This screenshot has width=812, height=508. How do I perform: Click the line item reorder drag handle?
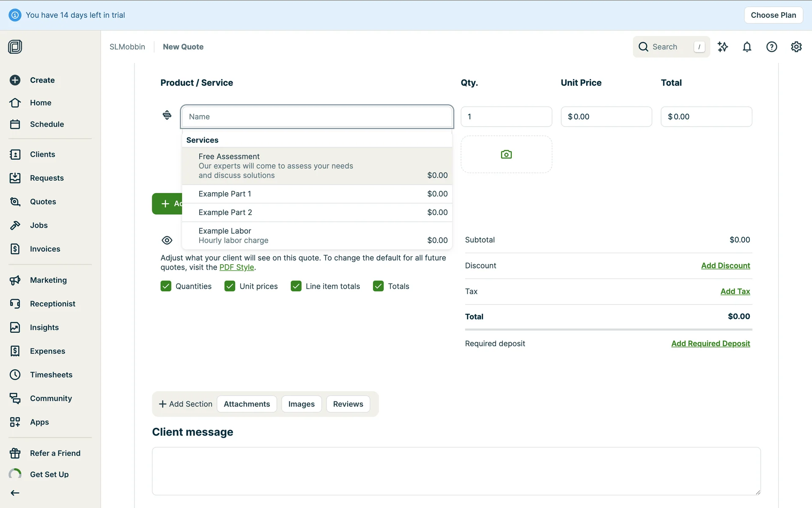tap(167, 115)
